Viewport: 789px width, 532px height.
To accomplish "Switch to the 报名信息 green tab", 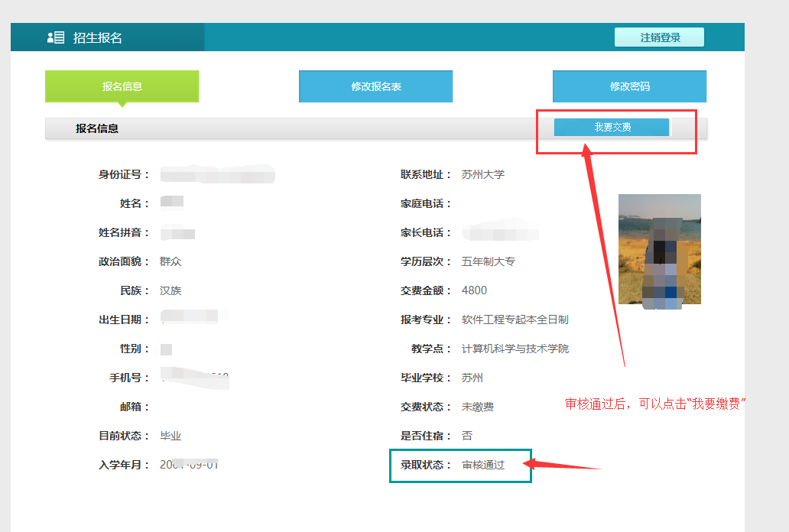I will tap(122, 86).
